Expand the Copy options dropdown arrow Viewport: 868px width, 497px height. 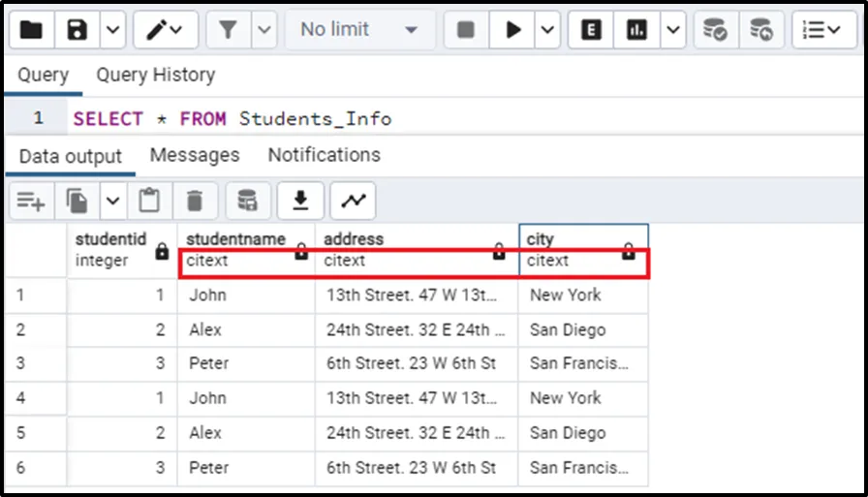112,201
